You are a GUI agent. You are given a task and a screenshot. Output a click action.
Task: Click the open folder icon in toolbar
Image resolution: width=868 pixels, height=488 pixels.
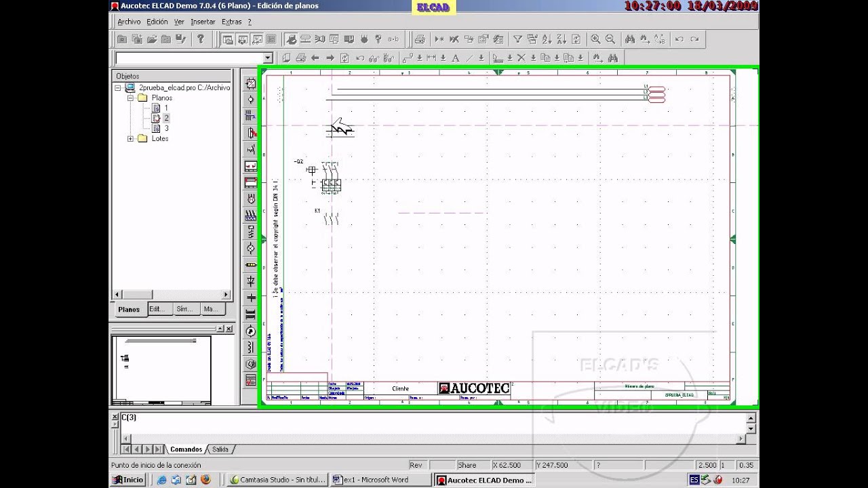pyautogui.click(x=152, y=39)
